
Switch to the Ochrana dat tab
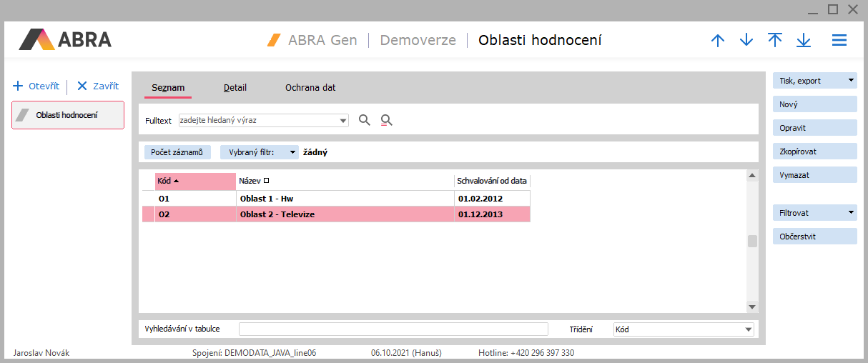pyautogui.click(x=310, y=88)
